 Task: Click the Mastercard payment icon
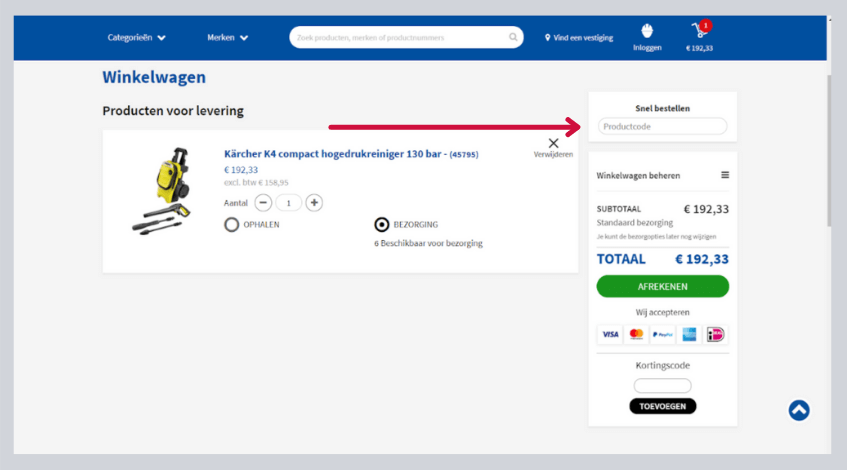tap(636, 334)
